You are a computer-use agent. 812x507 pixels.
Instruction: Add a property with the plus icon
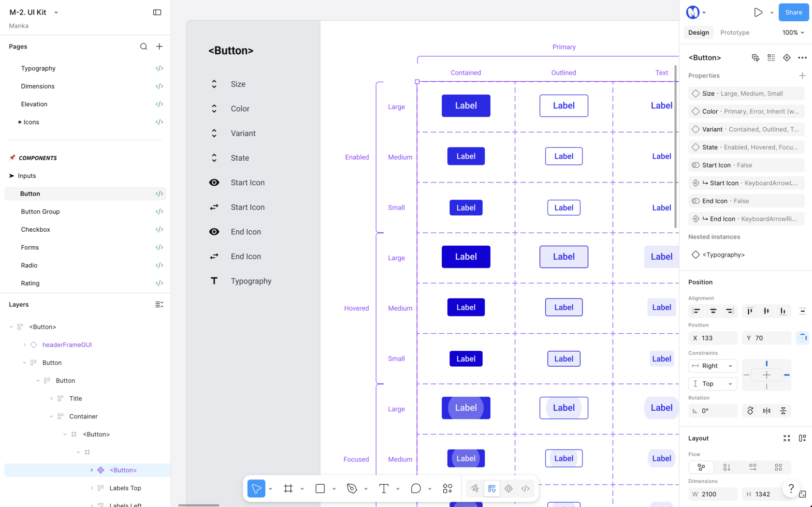(x=802, y=75)
